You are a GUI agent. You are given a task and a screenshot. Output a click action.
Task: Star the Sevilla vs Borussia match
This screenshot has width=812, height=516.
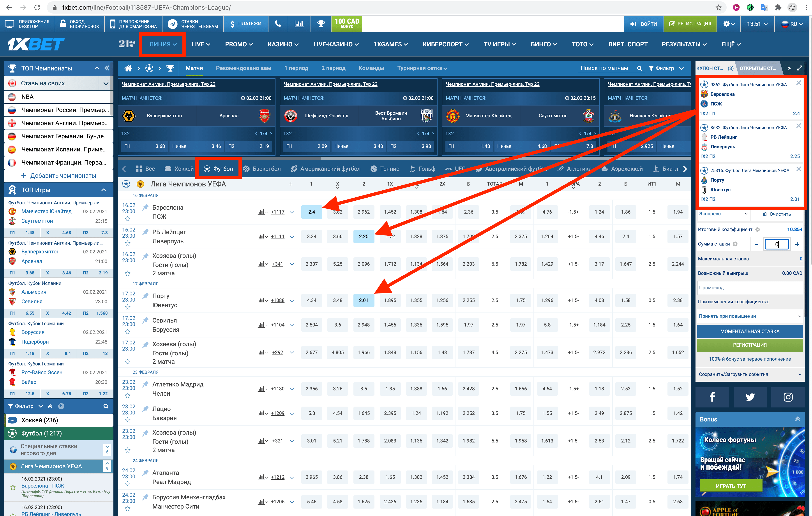pos(127,332)
